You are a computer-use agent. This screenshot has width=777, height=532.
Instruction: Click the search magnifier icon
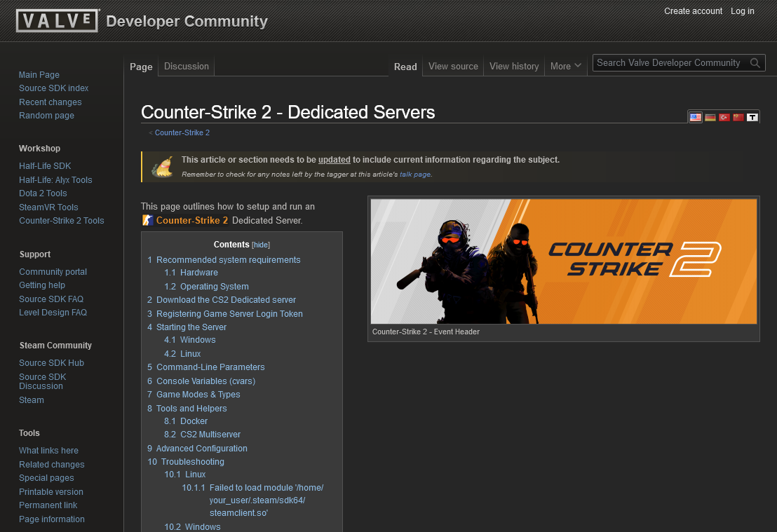tap(755, 63)
